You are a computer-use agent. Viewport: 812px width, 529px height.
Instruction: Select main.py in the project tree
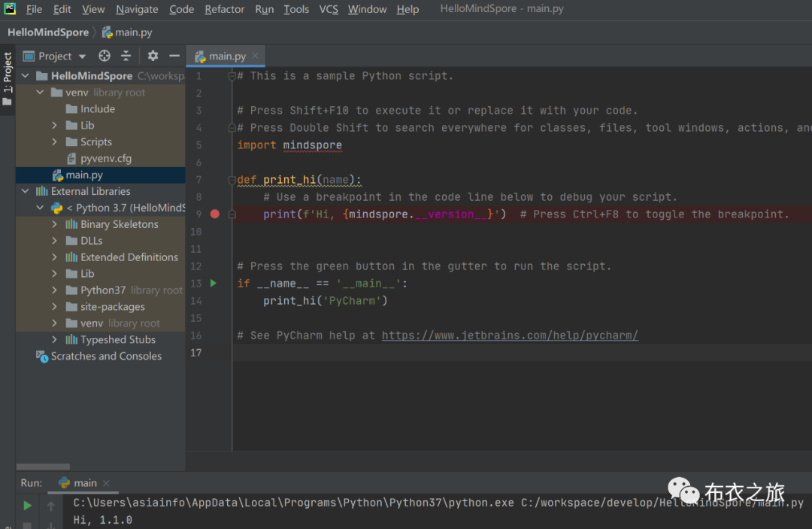83,175
